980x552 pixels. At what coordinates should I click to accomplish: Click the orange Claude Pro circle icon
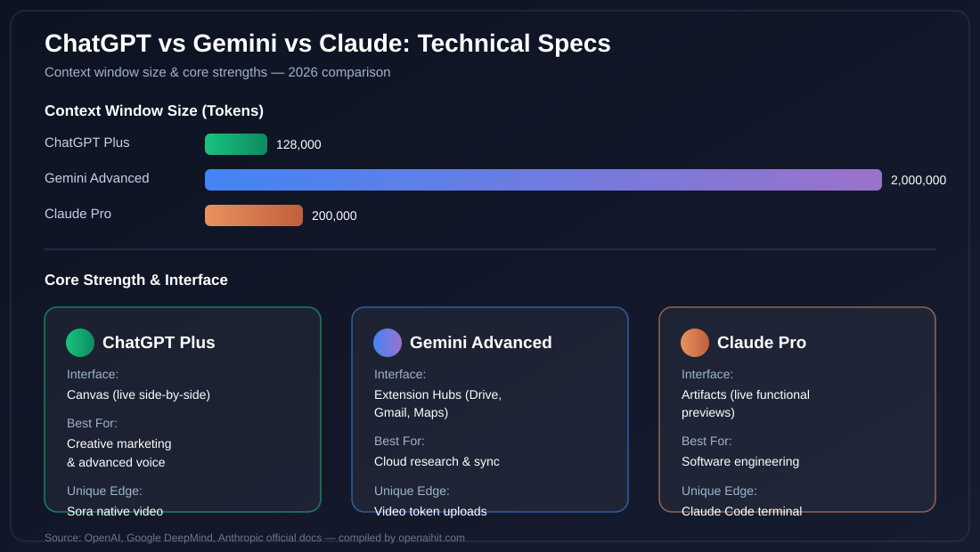click(x=695, y=343)
